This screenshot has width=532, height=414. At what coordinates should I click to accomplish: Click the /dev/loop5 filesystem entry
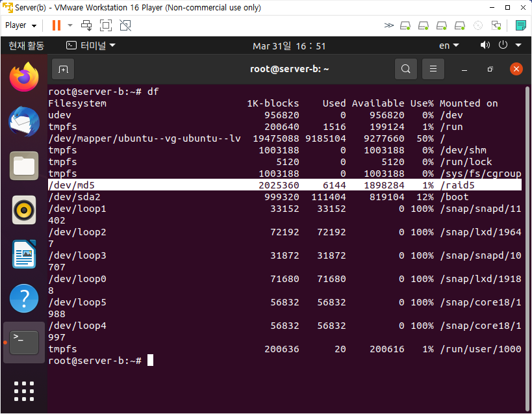77,302
